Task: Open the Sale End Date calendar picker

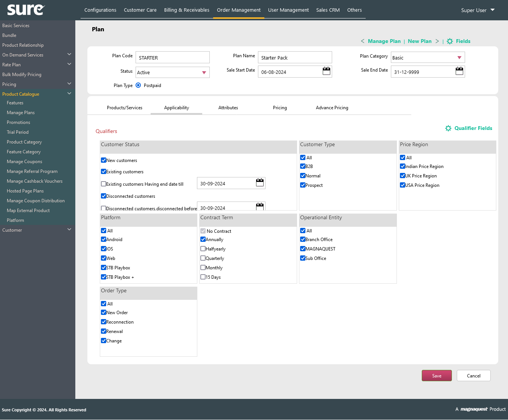Action: click(x=459, y=71)
